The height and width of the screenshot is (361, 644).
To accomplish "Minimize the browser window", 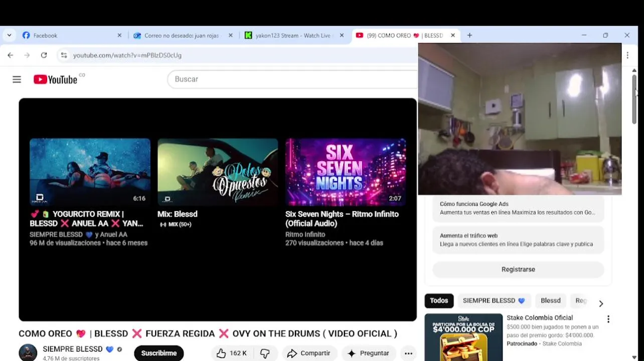I will 584,35.
